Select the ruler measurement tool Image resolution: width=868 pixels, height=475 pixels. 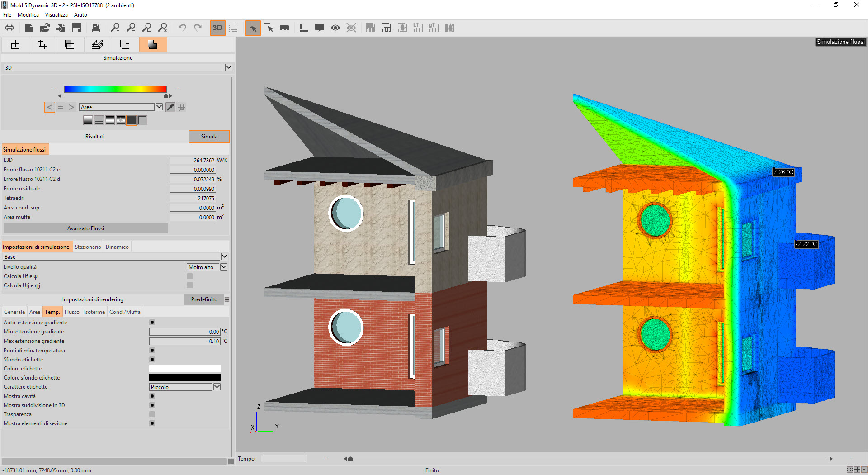(284, 28)
